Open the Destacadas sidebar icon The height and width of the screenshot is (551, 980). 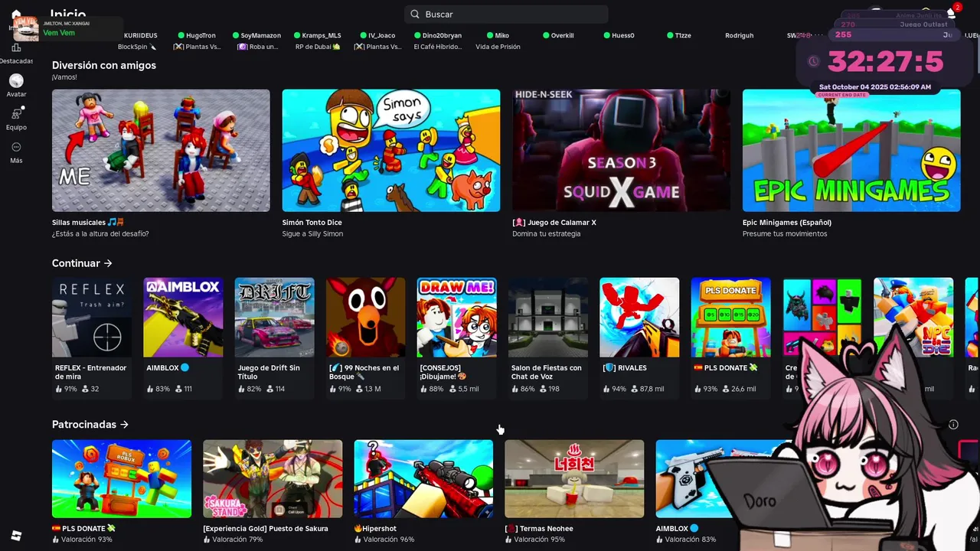coord(16,48)
